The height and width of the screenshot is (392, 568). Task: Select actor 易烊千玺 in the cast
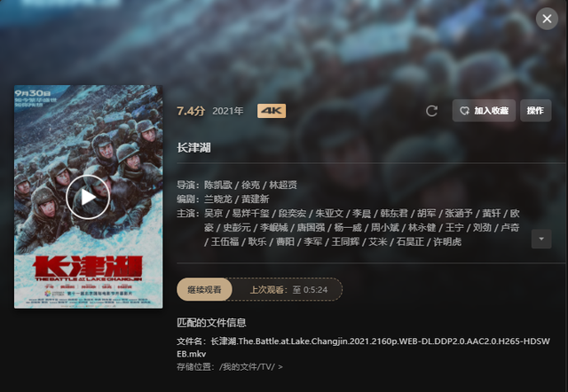tap(250, 213)
